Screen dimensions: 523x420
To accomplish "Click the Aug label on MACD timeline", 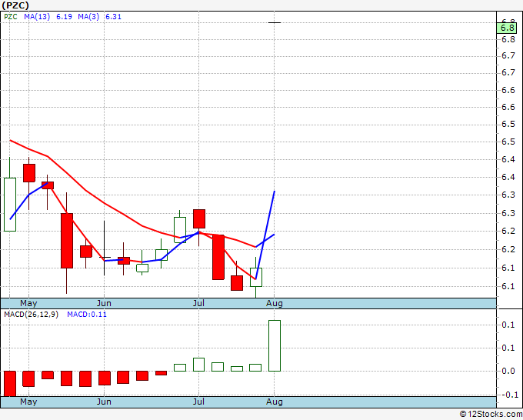I will pyautogui.click(x=274, y=402).
